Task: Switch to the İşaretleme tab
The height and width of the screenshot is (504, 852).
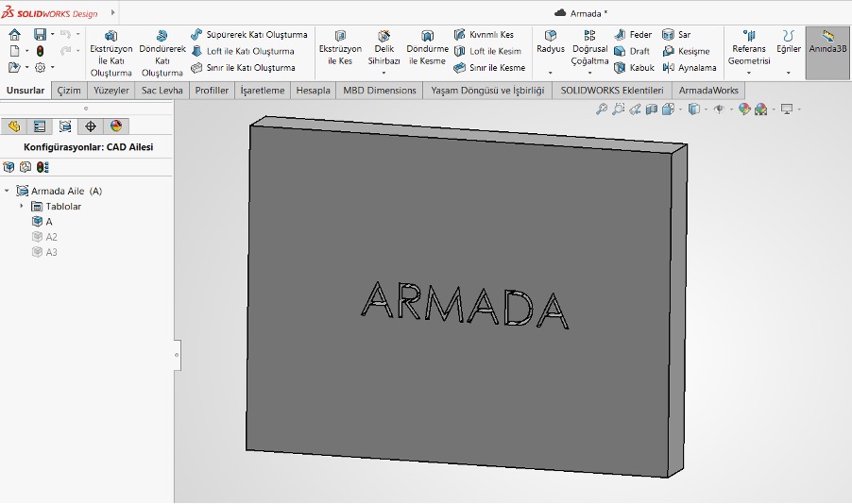Action: pos(263,91)
